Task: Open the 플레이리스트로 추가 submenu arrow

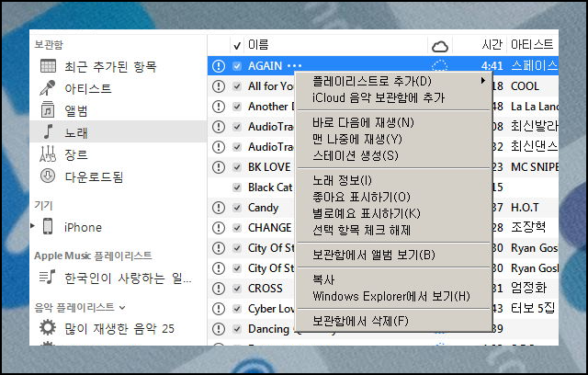Action: coord(483,81)
